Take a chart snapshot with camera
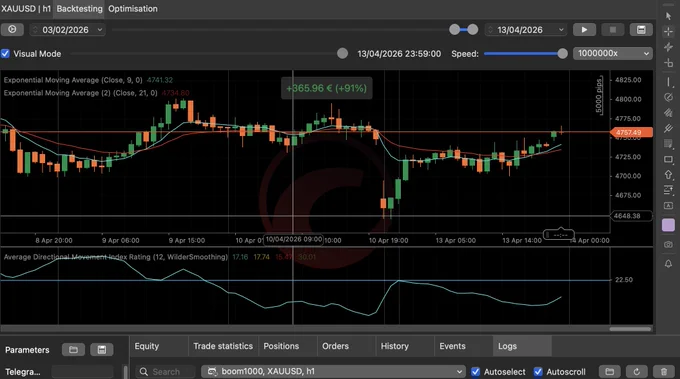The height and width of the screenshot is (379, 680). 668,245
